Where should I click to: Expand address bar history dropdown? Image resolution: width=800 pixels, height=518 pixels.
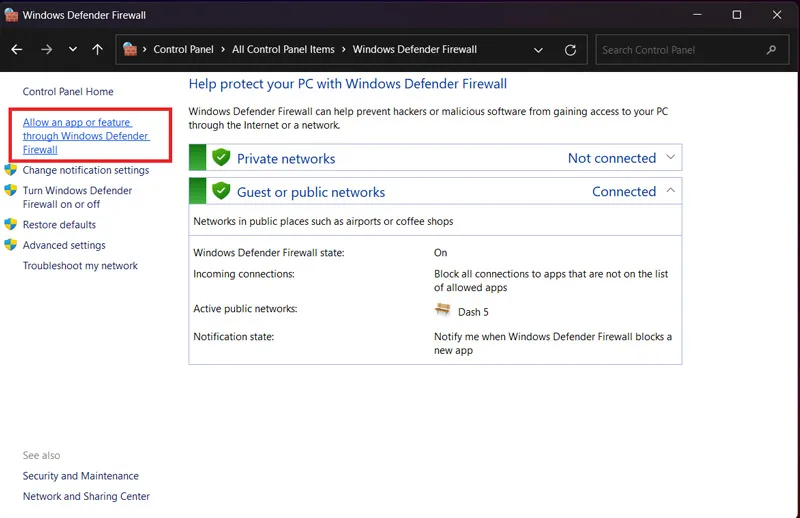538,50
